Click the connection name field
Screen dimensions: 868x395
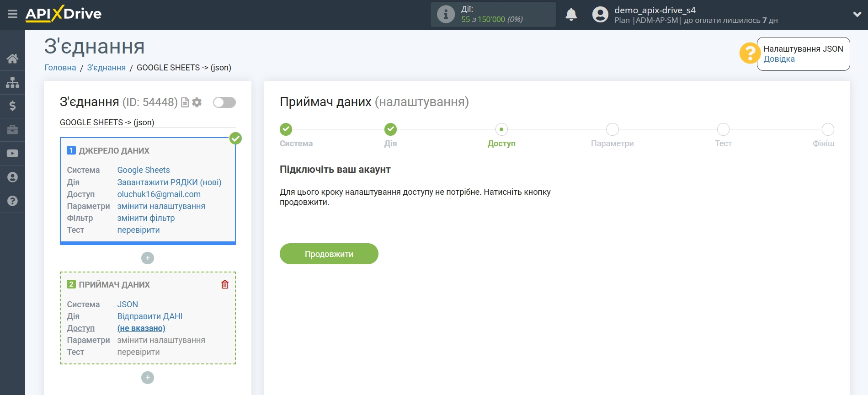point(148,123)
